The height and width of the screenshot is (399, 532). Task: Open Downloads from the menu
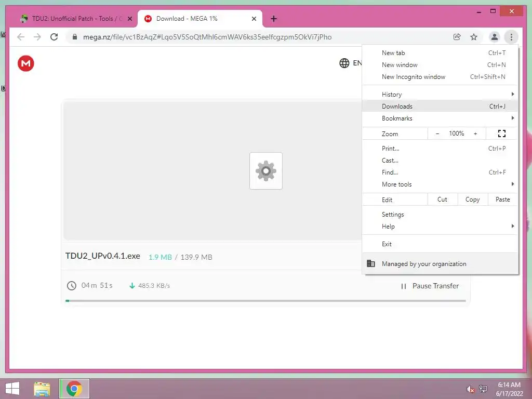coord(440,106)
